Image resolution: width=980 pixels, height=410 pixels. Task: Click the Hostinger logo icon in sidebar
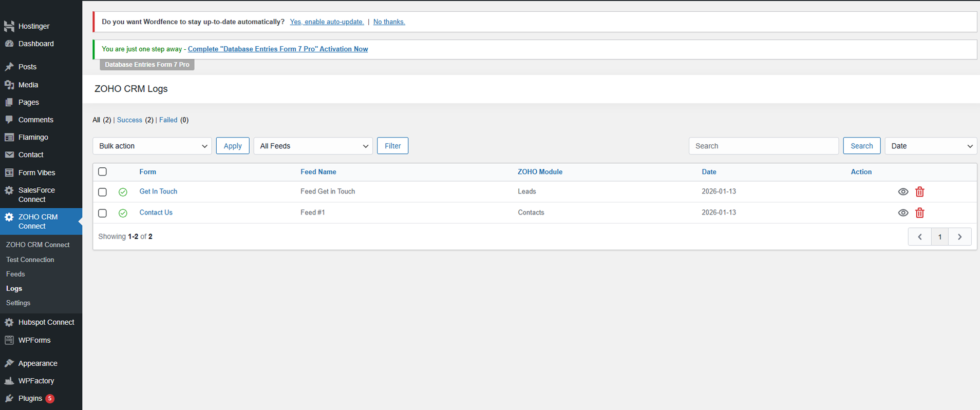coord(9,26)
